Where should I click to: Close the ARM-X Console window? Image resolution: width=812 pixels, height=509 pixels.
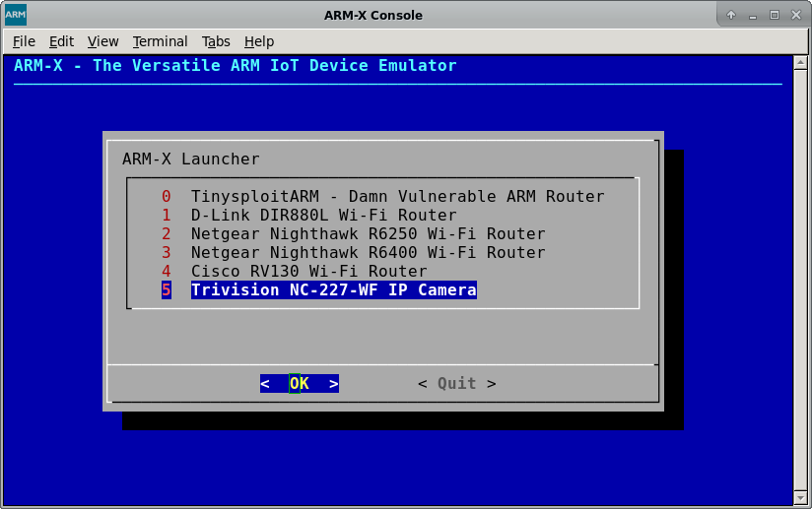click(796, 15)
